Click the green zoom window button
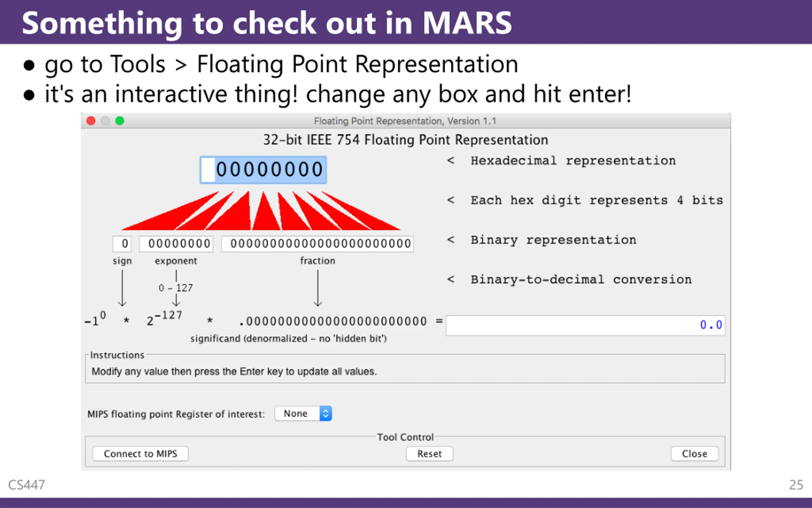 pos(120,121)
